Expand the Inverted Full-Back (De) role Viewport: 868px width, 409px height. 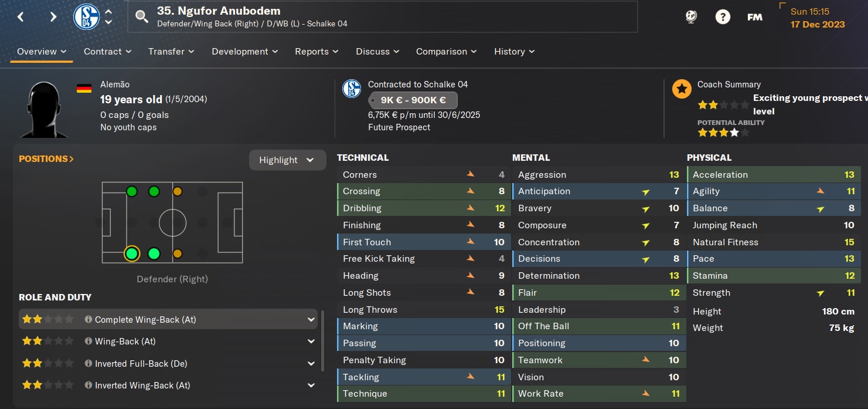point(311,364)
